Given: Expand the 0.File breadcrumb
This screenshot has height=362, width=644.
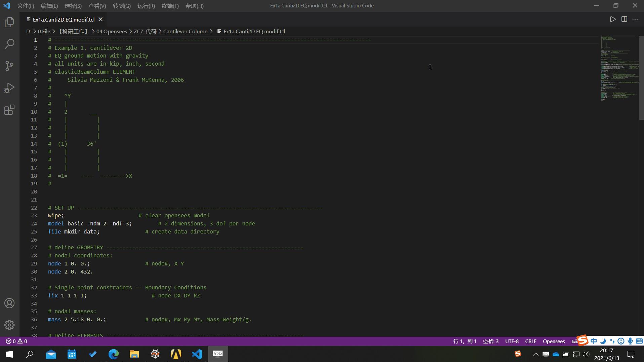Looking at the screenshot, I should 44,31.
